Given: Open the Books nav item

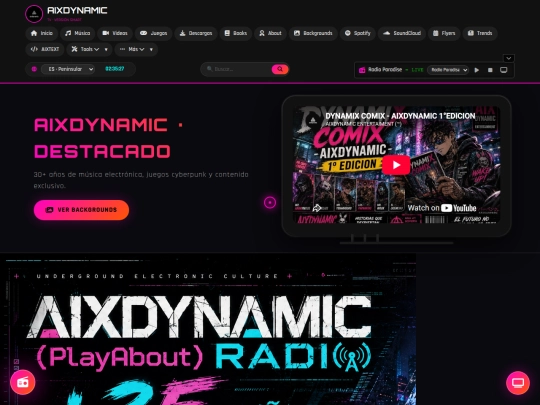Looking at the screenshot, I should click(x=236, y=33).
